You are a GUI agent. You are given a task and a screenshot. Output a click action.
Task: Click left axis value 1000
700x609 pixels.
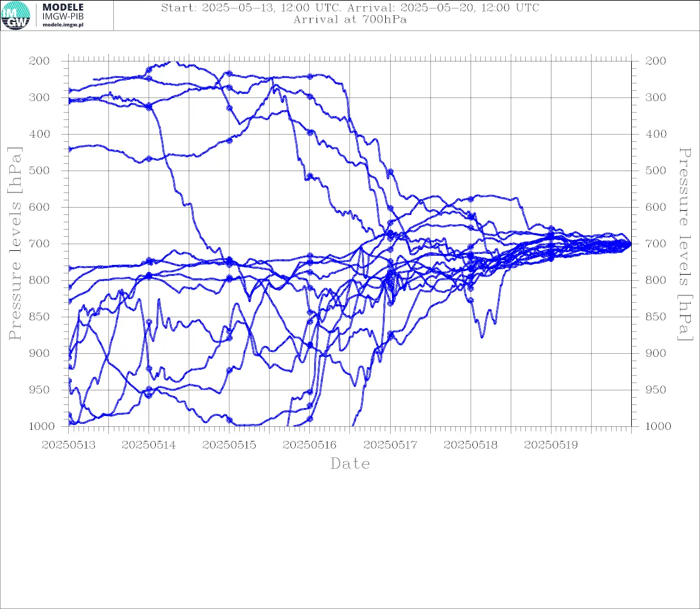[x=41, y=426]
